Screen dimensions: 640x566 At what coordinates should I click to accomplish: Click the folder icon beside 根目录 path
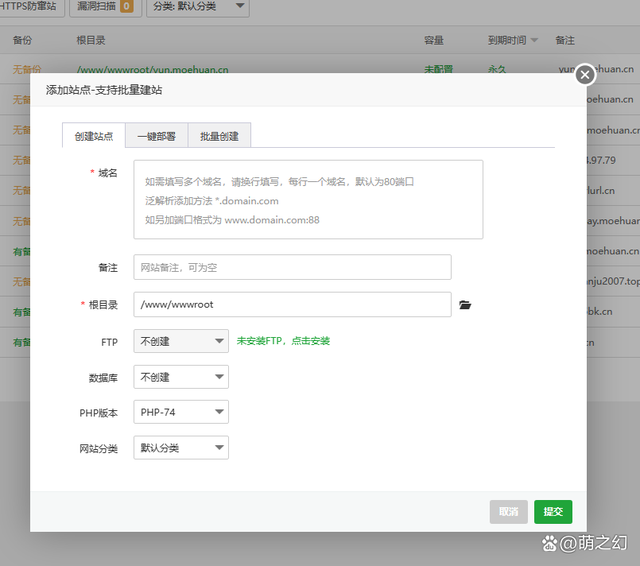coord(465,305)
